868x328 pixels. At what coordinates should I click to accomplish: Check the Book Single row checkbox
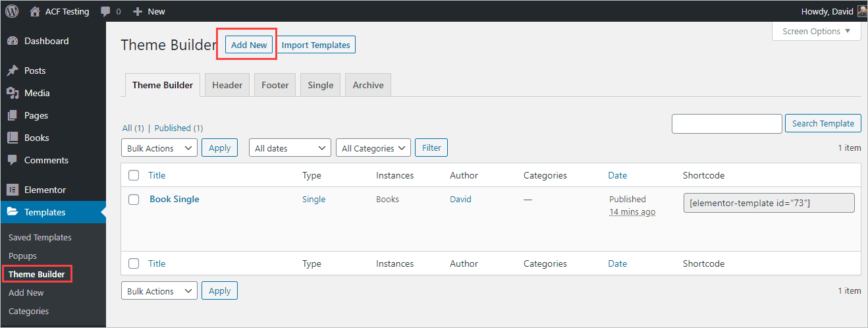coord(134,200)
